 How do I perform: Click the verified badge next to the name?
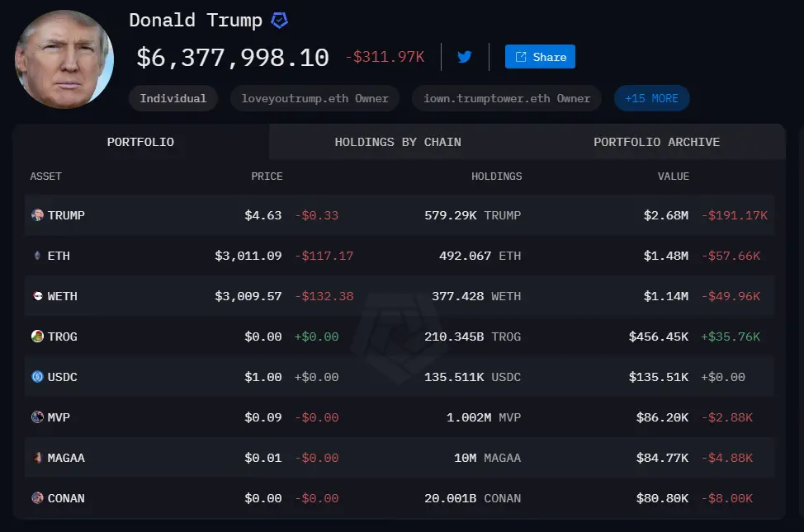280,21
